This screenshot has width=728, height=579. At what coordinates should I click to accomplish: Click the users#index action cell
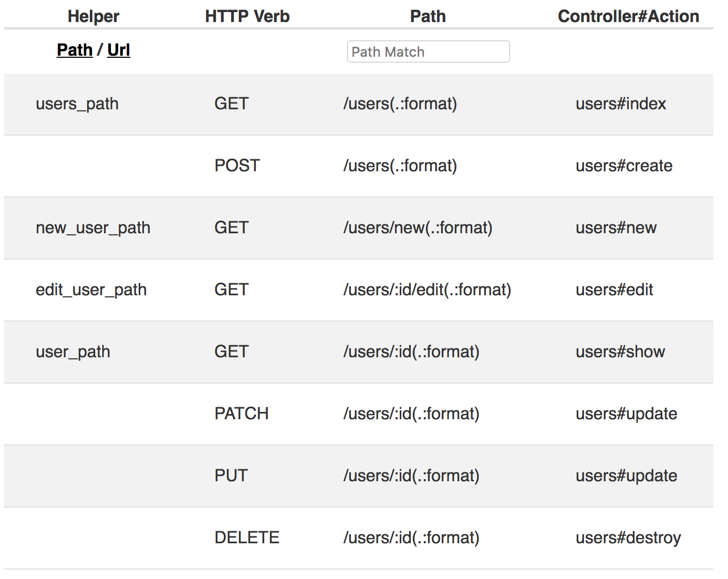coord(620,104)
